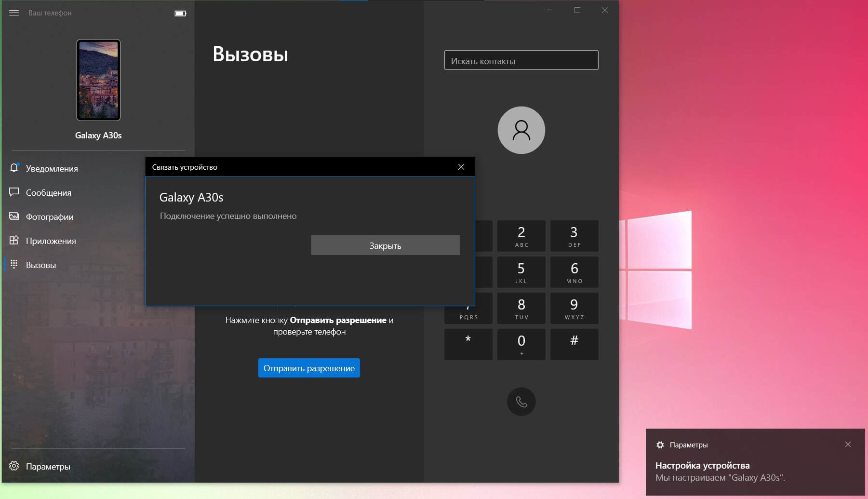This screenshot has height=499, width=868.
Task: Click the phone battery status icon
Action: pyautogui.click(x=180, y=13)
